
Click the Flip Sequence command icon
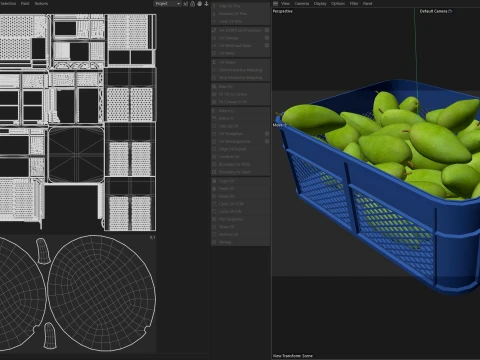click(x=214, y=219)
